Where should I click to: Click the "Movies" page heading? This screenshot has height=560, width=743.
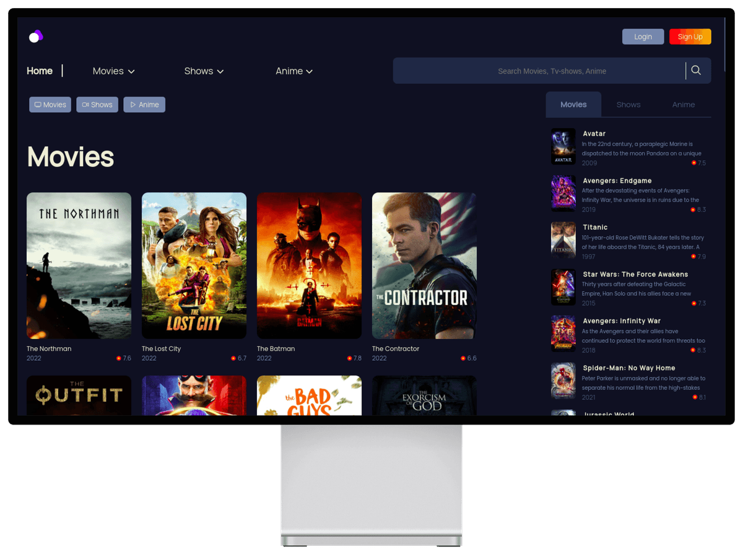click(x=71, y=157)
